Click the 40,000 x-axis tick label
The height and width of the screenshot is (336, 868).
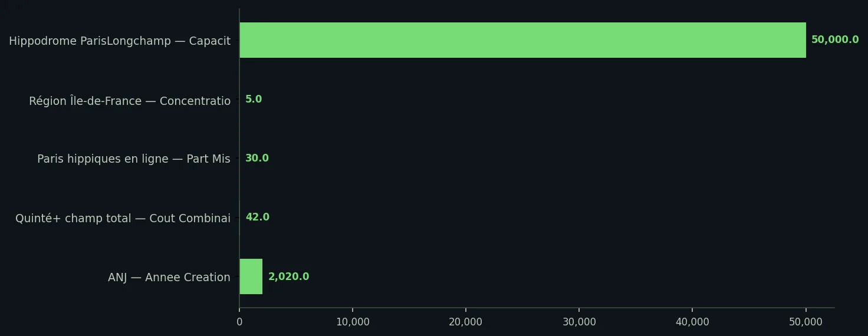692,322
